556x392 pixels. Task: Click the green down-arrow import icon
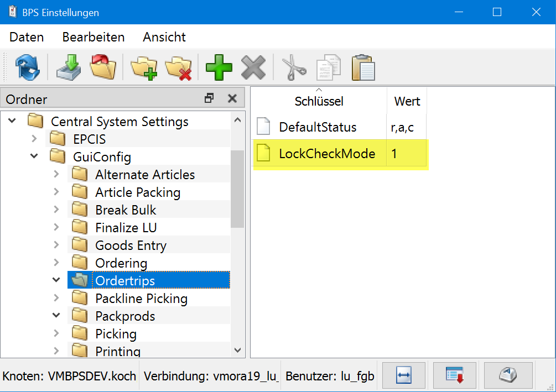68,67
